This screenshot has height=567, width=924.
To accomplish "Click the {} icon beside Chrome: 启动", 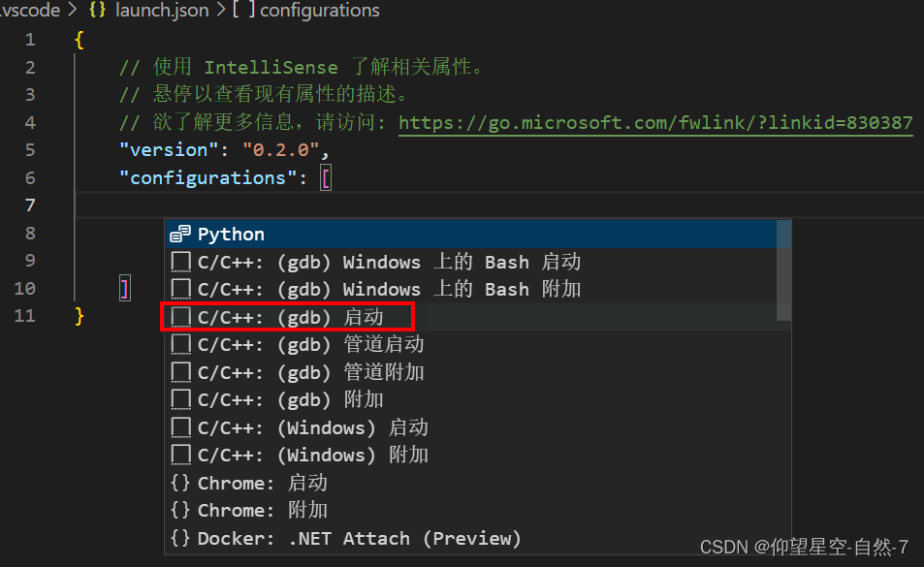I will 180,482.
